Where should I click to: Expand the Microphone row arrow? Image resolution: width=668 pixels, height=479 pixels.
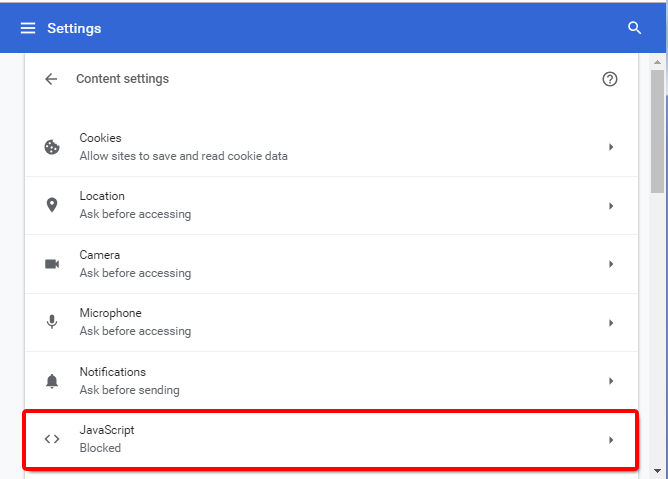click(610, 323)
